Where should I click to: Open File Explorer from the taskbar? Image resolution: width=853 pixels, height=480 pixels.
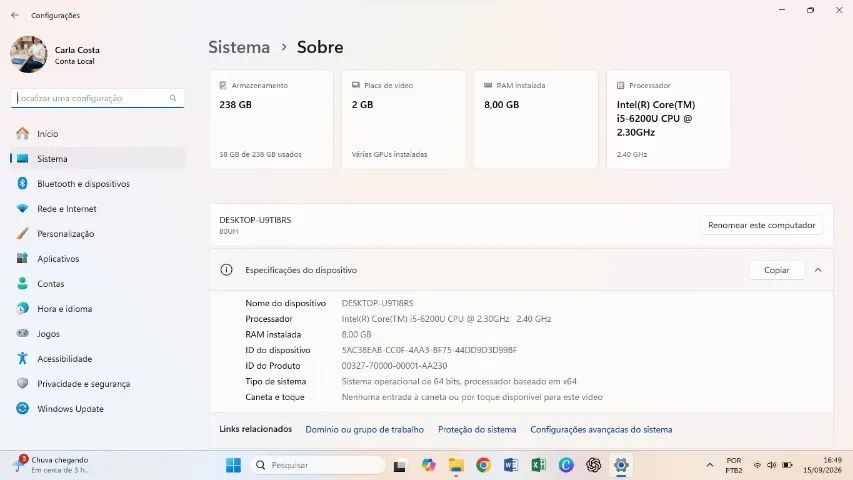pos(456,465)
